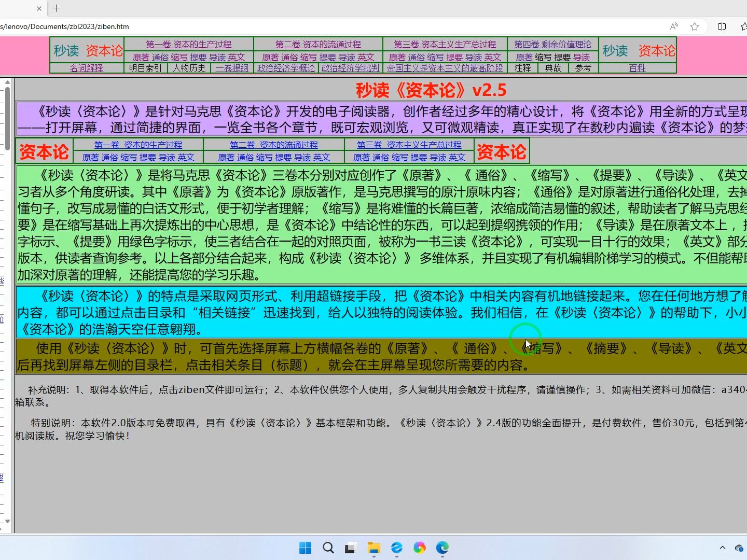The image size is (747, 560).
Task: Open 导读 under 第四卷 in pink header
Action: click(582, 57)
